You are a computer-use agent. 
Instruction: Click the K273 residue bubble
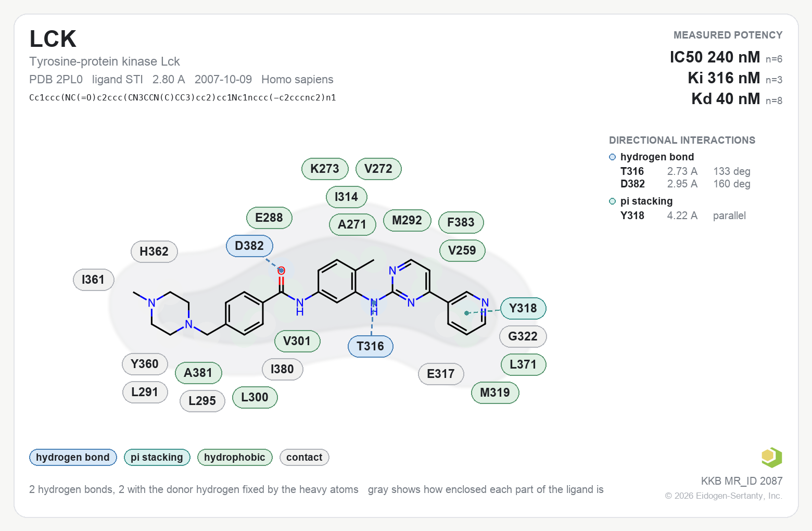(325, 169)
